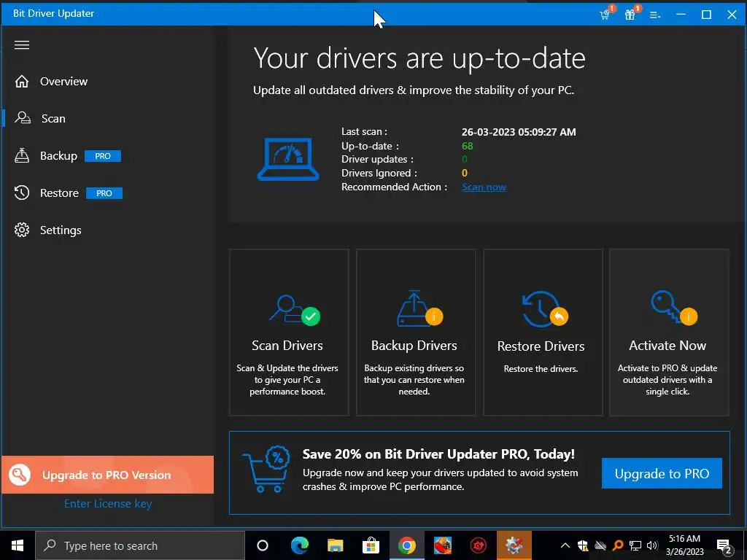Click the Upgrade to PRO Version banner

[108, 475]
